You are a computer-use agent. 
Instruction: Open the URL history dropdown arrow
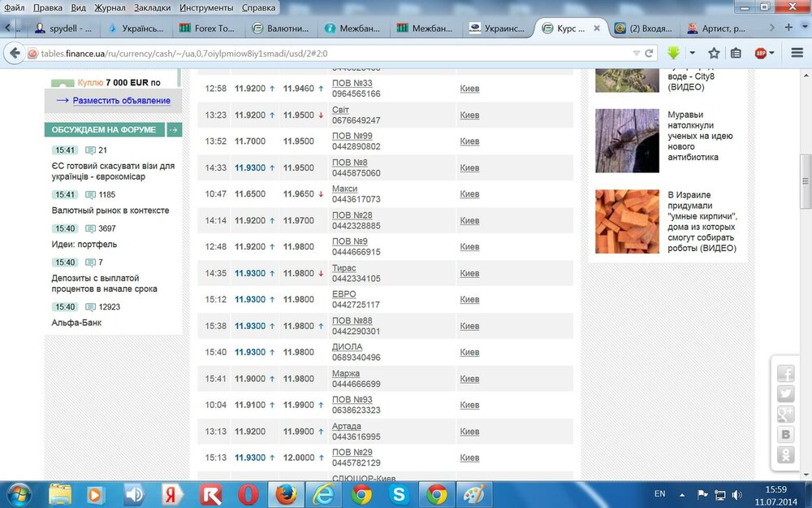pos(637,53)
